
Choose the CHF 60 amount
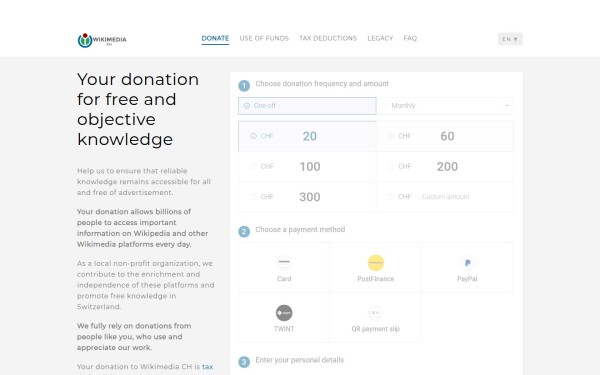445,136
